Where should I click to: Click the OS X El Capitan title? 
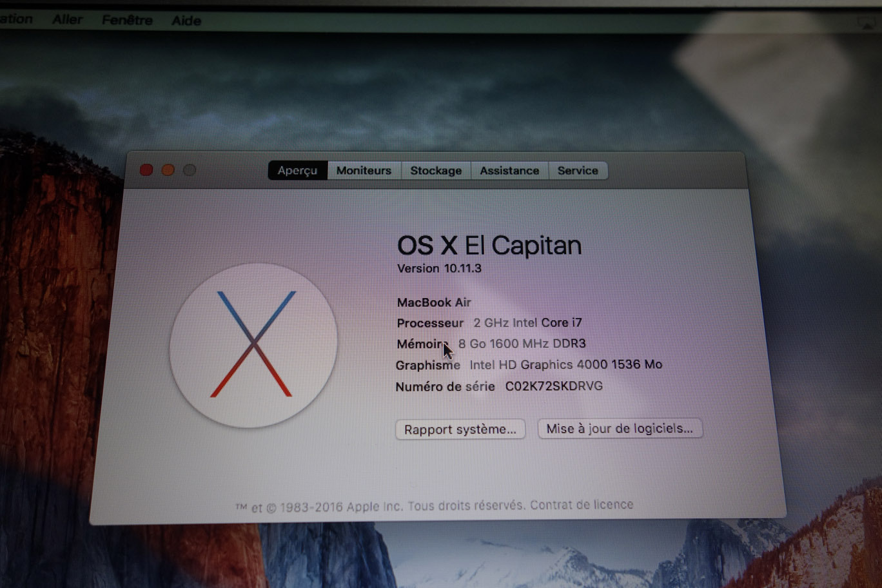pyautogui.click(x=489, y=246)
